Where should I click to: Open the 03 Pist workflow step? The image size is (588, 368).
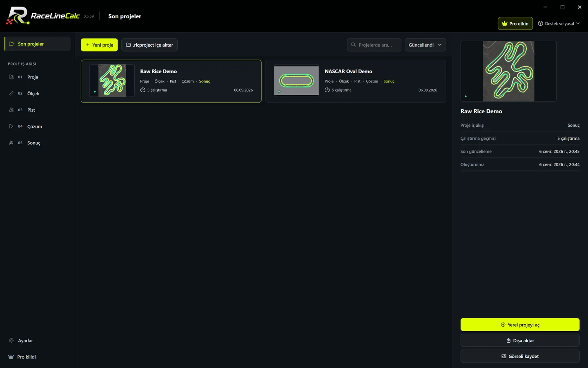[38, 110]
